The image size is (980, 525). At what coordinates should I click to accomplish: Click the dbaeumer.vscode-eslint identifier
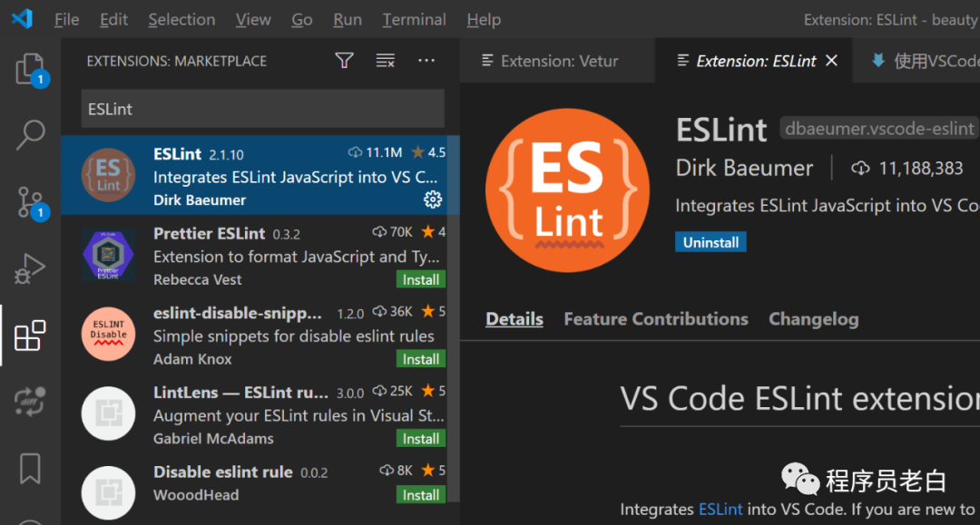[878, 129]
